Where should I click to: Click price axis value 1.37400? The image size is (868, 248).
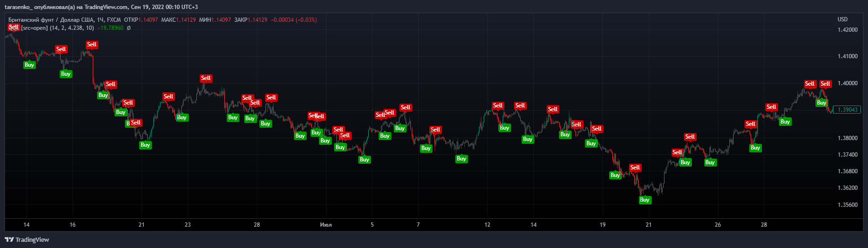(x=847, y=155)
